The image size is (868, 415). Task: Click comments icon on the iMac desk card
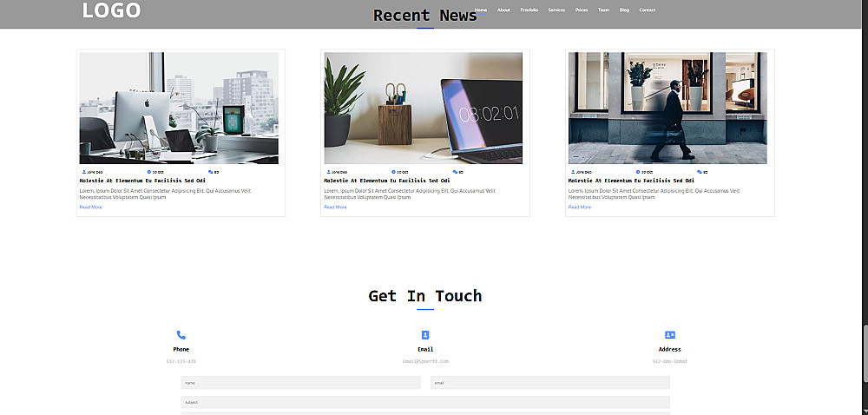[x=210, y=172]
